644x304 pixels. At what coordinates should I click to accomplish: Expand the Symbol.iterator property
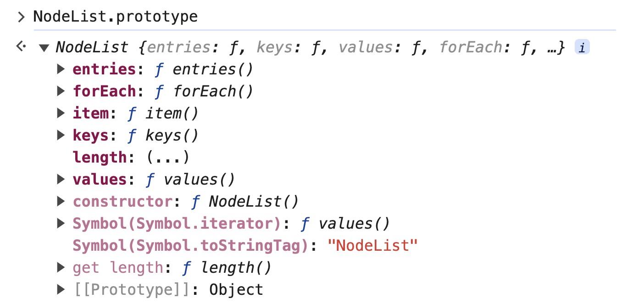61,224
